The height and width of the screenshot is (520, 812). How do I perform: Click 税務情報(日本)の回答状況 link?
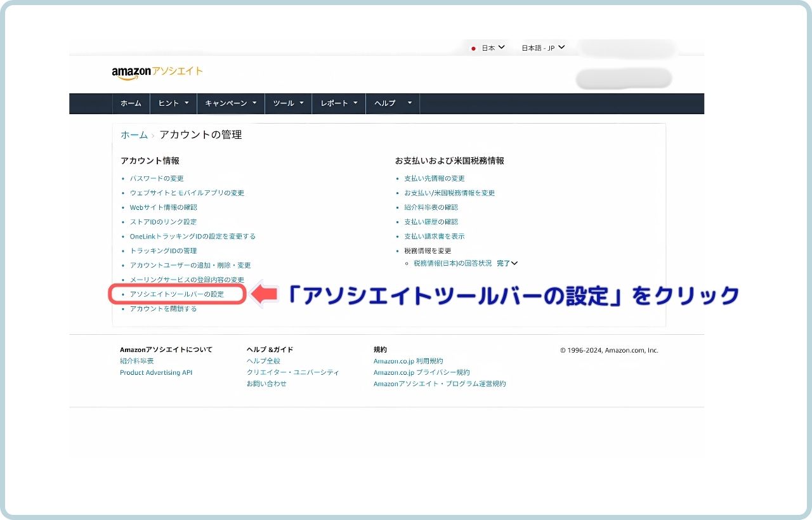[452, 263]
